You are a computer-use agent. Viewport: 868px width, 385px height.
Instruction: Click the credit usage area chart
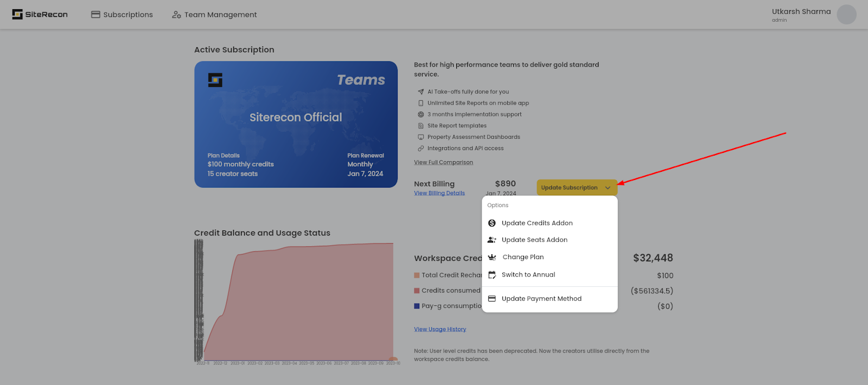297,301
